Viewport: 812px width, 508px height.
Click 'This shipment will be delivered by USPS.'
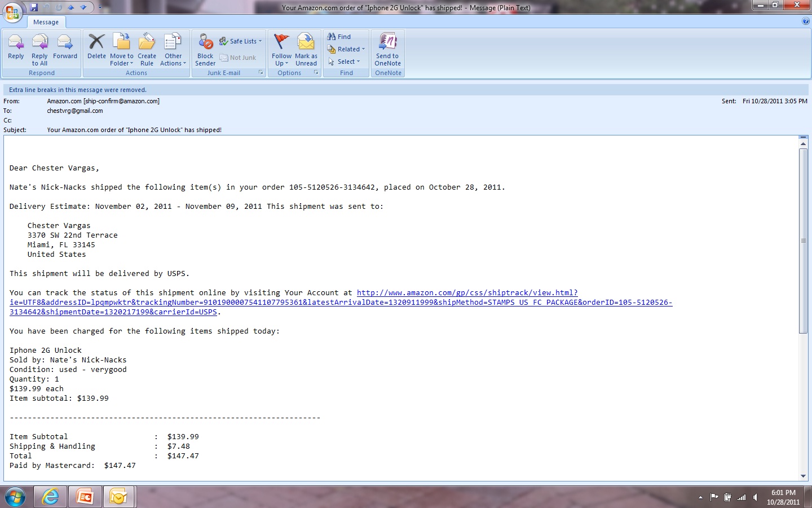99,274
